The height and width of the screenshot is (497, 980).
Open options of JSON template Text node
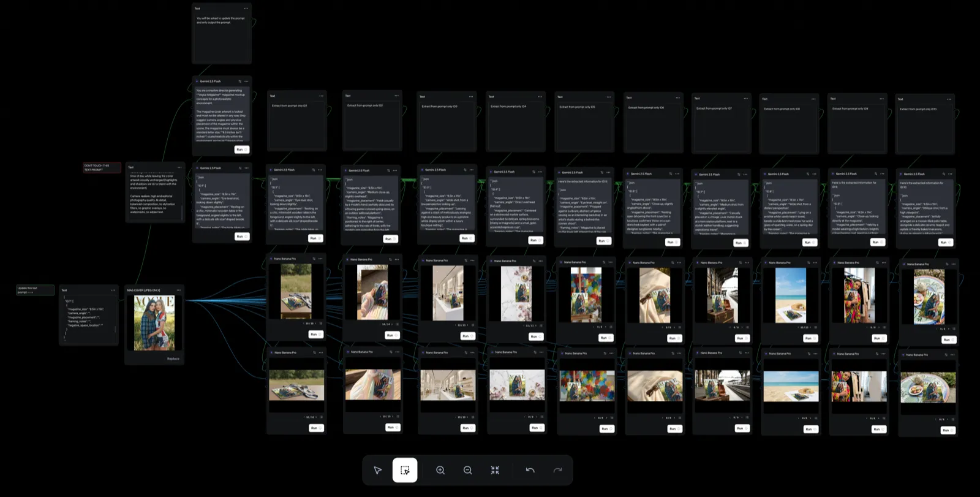click(x=113, y=290)
